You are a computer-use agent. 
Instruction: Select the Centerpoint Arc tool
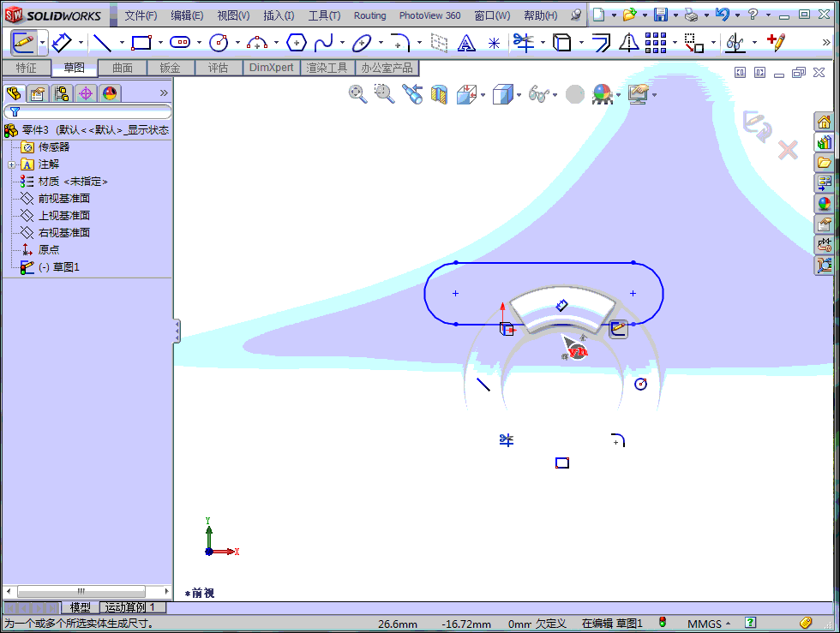click(257, 42)
